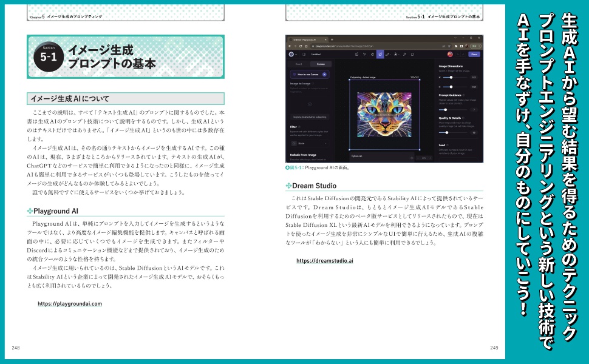589x364 pixels.
Task: Open the https://dreamstudio.ai link
Action: (x=325, y=261)
